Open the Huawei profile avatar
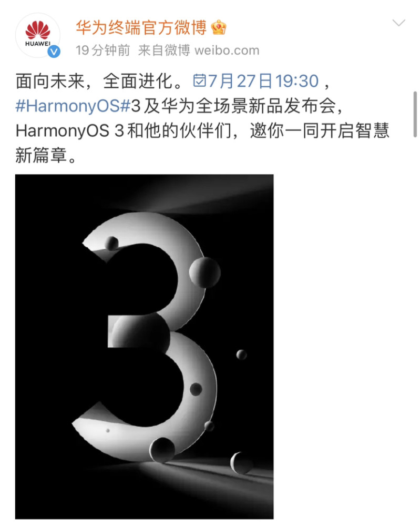This screenshot has height=526, width=420. (38, 35)
